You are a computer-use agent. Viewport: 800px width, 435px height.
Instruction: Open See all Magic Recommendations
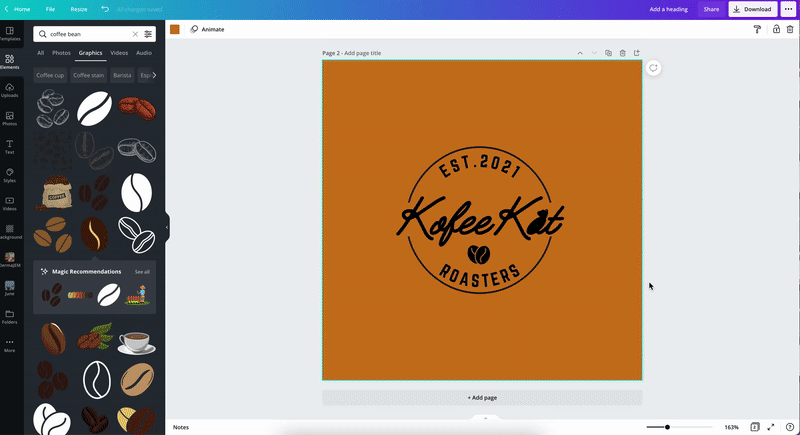[x=142, y=272]
